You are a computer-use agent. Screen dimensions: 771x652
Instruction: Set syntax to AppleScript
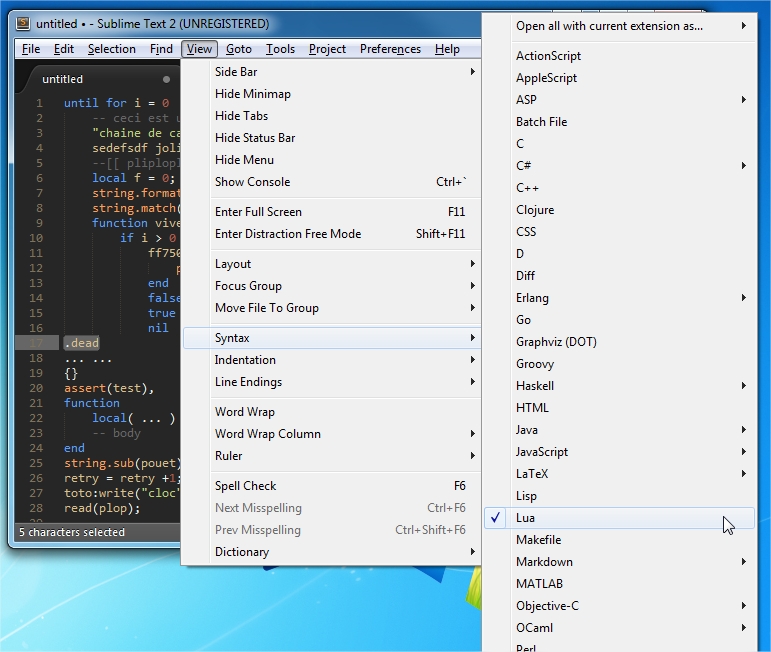click(x=619, y=78)
